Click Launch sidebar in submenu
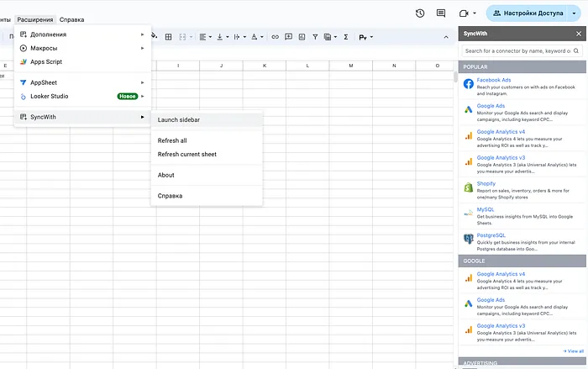Screen dimensions: 588x369 coord(207,119)
